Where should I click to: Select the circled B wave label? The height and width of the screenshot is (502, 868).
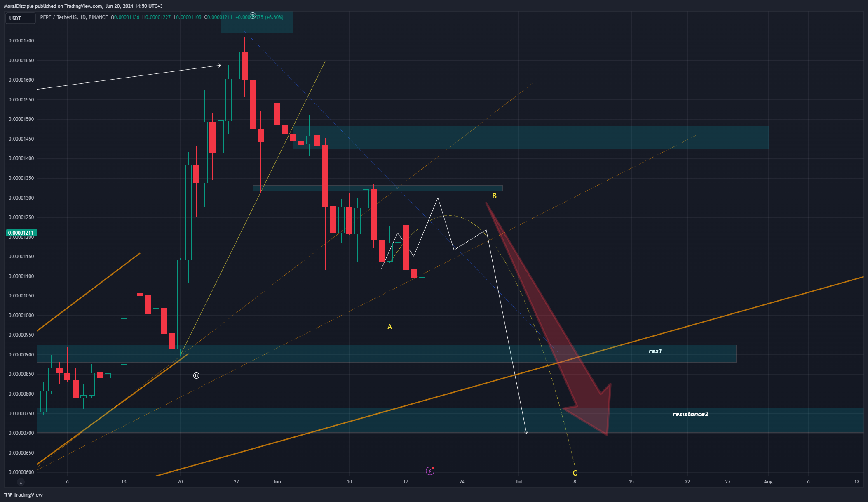[196, 375]
